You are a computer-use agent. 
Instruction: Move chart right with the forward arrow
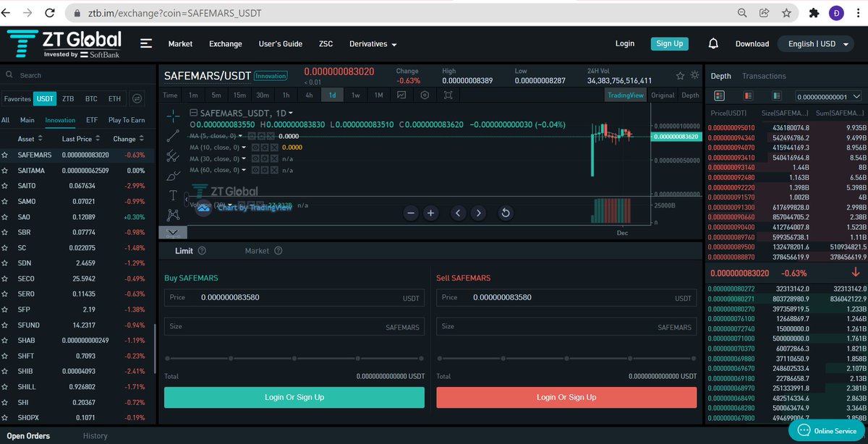click(x=478, y=213)
